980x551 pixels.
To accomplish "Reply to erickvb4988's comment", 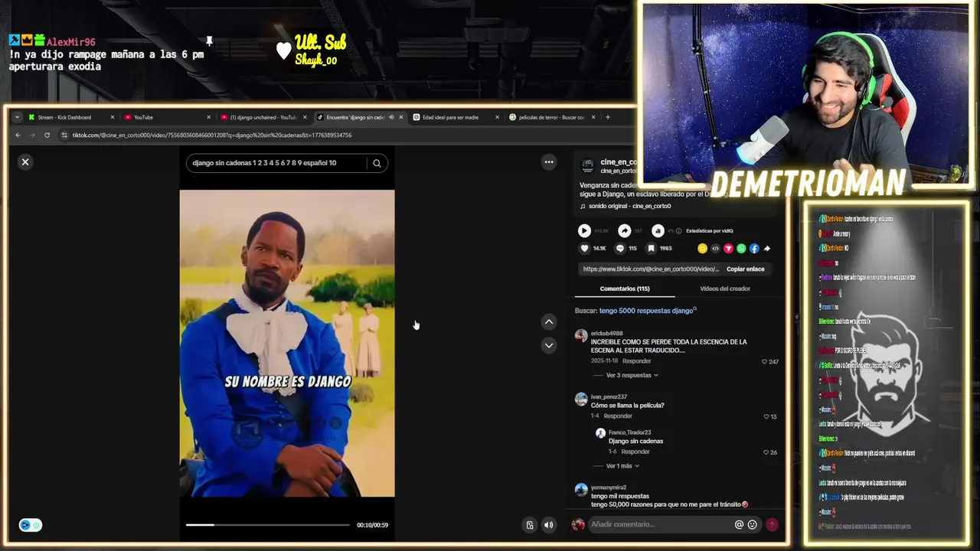I will point(636,361).
